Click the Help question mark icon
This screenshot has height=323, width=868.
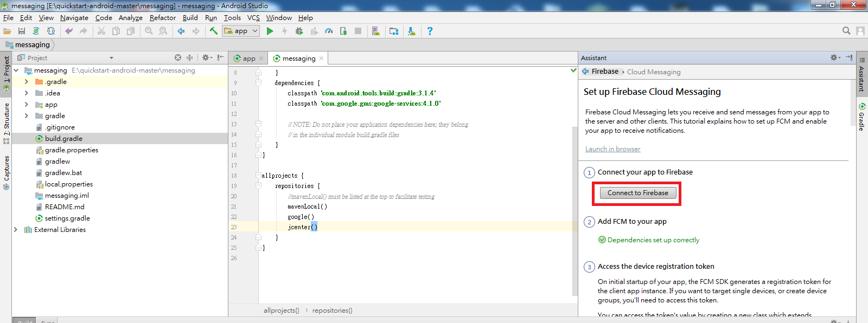click(430, 31)
